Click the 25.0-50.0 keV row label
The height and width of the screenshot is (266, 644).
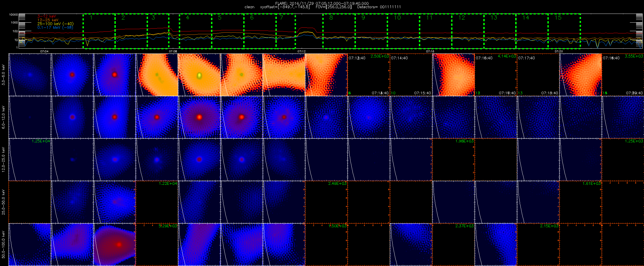pos(3,202)
